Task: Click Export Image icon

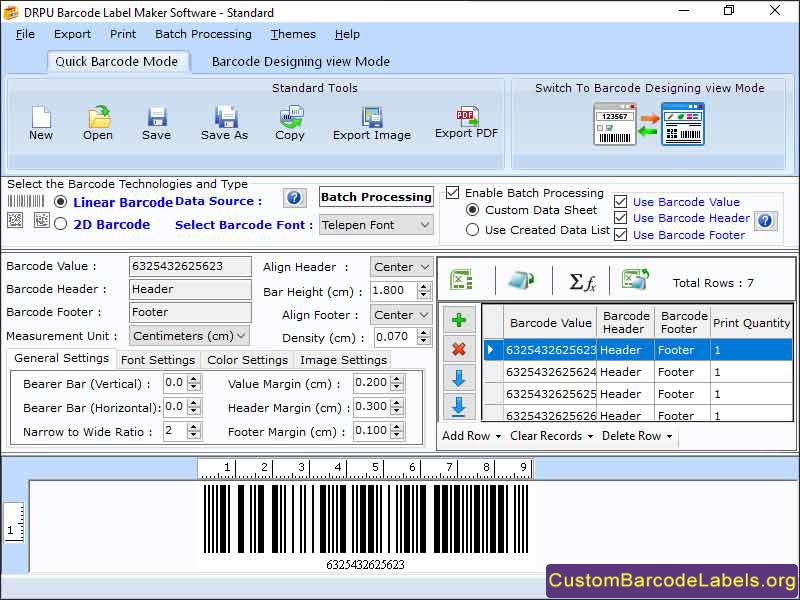Action: pos(372,117)
